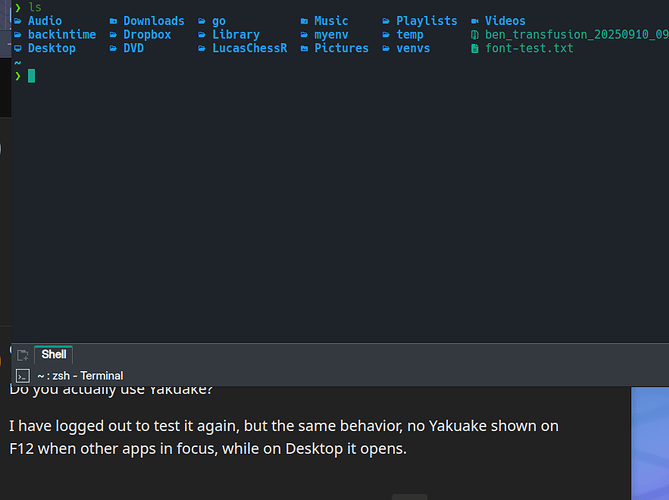This screenshot has height=500, width=669.
Task: Click the 'Audio' directory name
Action: [45, 21]
